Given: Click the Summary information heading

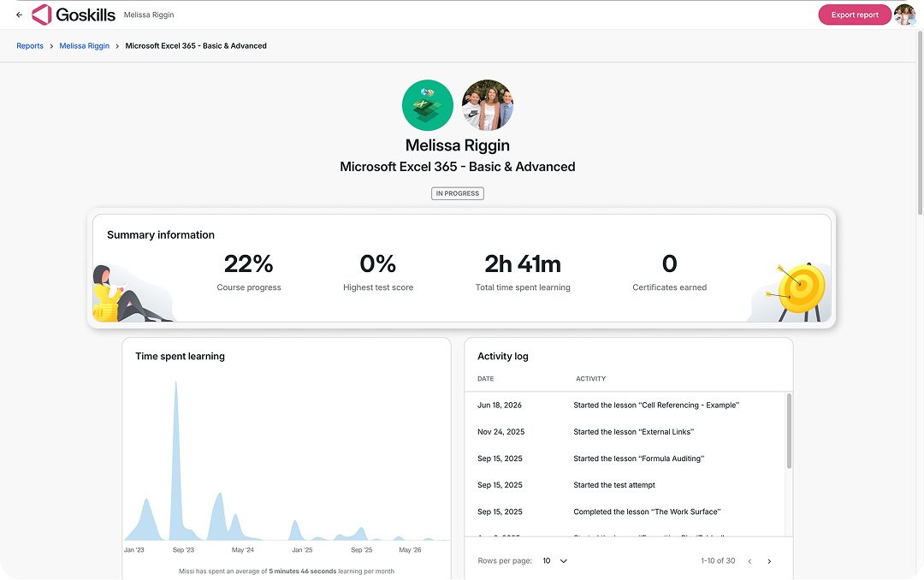Looking at the screenshot, I should (x=161, y=234).
